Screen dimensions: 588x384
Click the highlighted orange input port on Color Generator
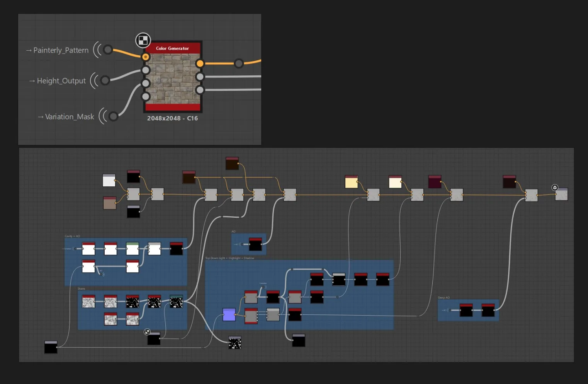pyautogui.click(x=145, y=57)
